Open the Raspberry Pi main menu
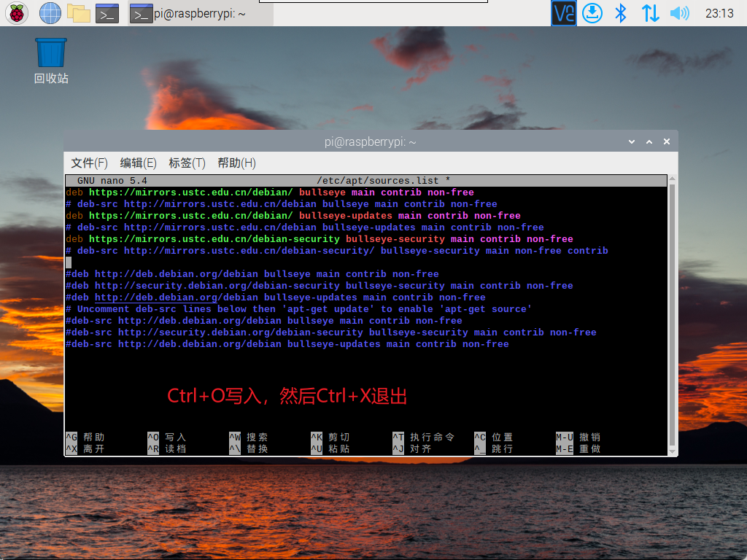 (x=17, y=13)
